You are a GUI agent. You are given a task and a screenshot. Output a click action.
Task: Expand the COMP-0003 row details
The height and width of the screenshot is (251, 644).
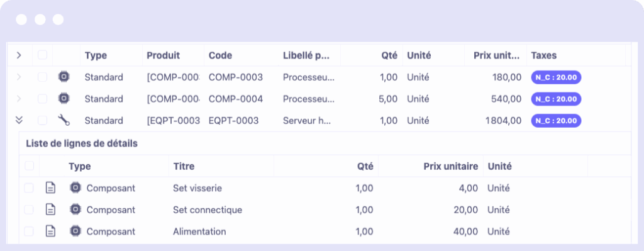18,77
